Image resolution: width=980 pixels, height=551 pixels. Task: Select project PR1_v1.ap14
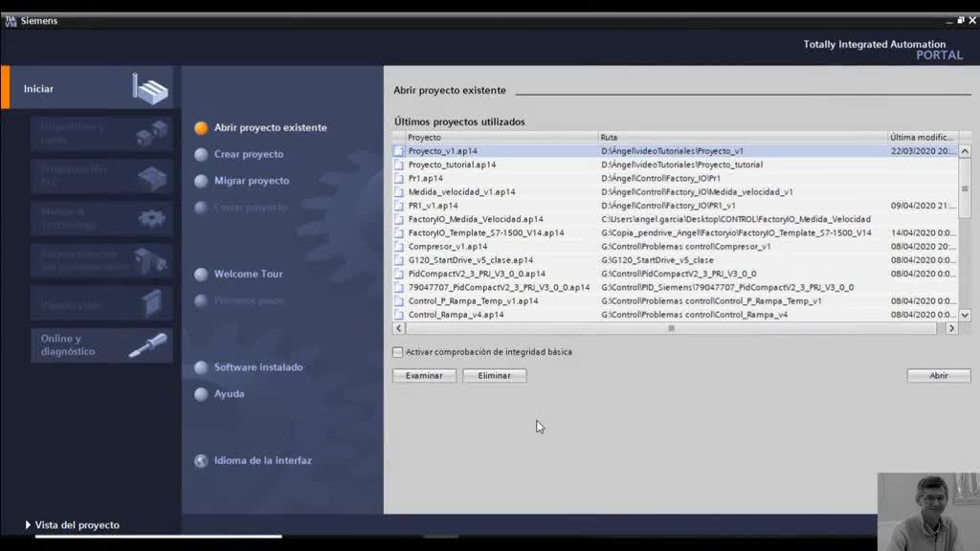tap(434, 206)
